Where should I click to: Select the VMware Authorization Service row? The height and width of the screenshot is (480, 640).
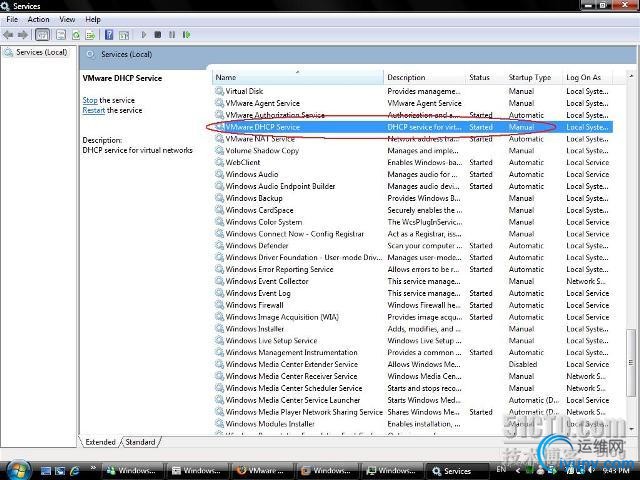pyautogui.click(x=413, y=115)
